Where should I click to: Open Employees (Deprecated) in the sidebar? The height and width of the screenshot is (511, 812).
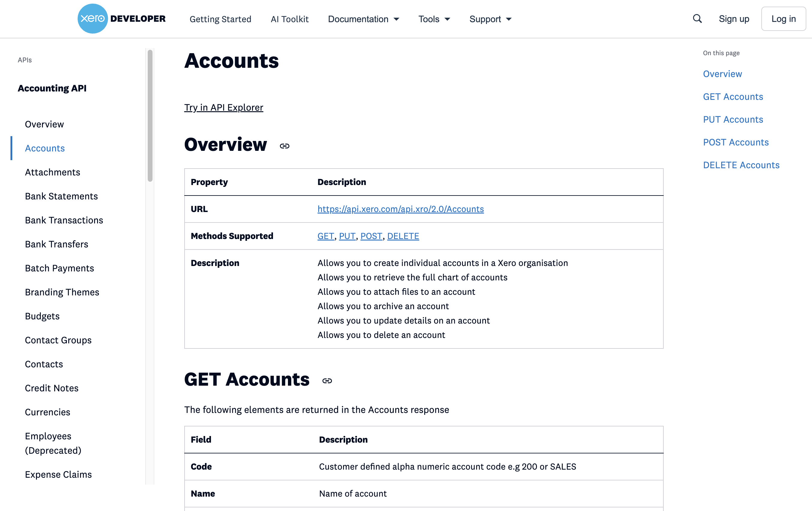(x=53, y=443)
